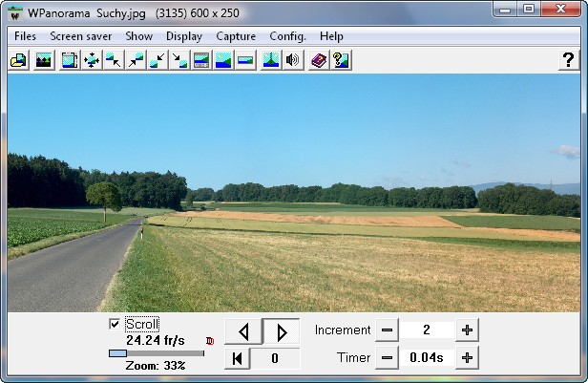The image size is (588, 383).
Task: Click the question mark help button at far right
Action: [567, 60]
